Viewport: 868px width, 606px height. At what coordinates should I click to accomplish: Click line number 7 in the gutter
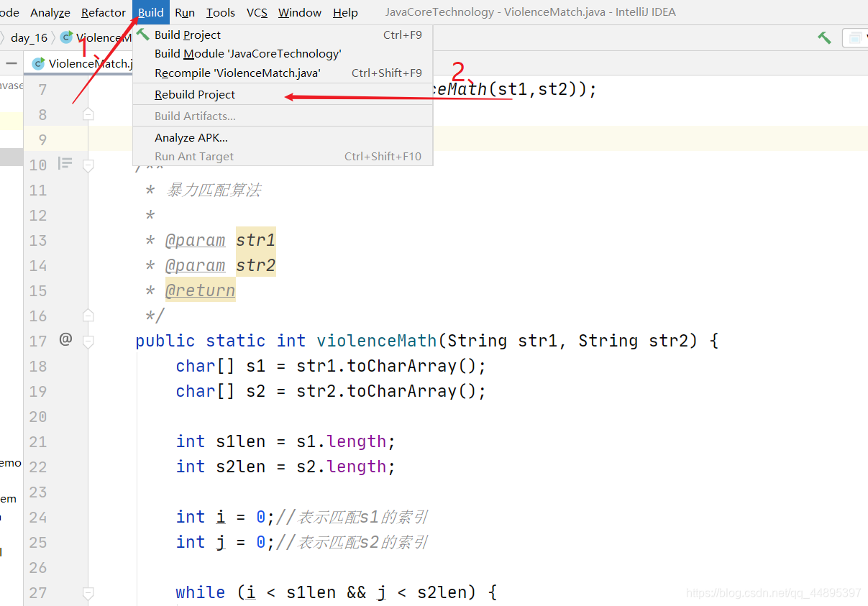click(x=42, y=89)
